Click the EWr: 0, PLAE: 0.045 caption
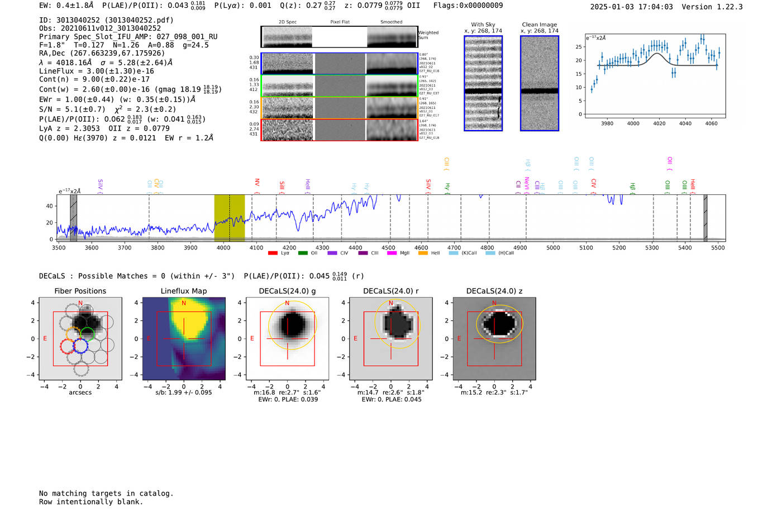Image resolution: width=782 pixels, height=532 pixels. 392,400
